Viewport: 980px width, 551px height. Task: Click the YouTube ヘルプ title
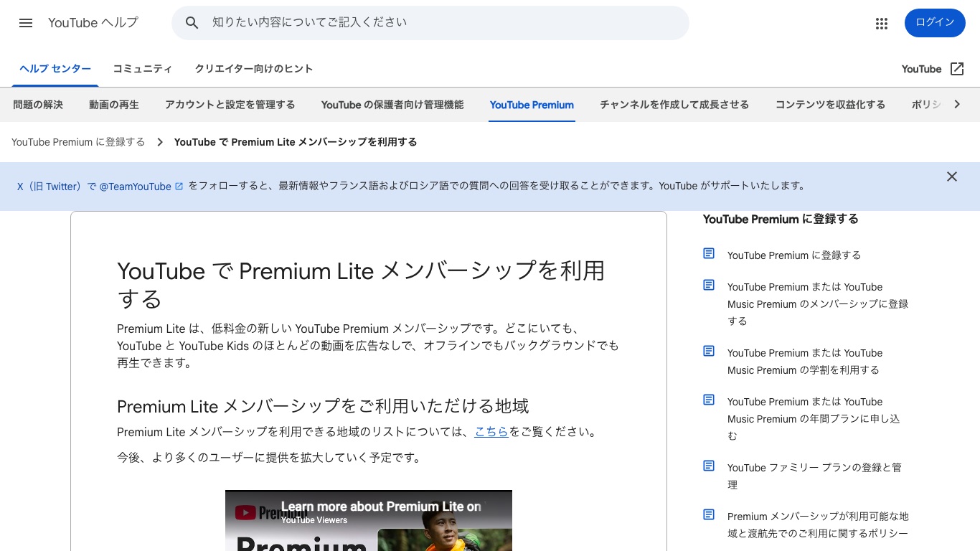tap(93, 23)
